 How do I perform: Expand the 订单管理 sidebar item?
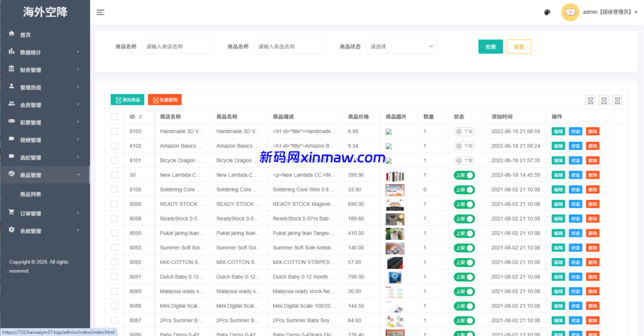pyautogui.click(x=45, y=214)
